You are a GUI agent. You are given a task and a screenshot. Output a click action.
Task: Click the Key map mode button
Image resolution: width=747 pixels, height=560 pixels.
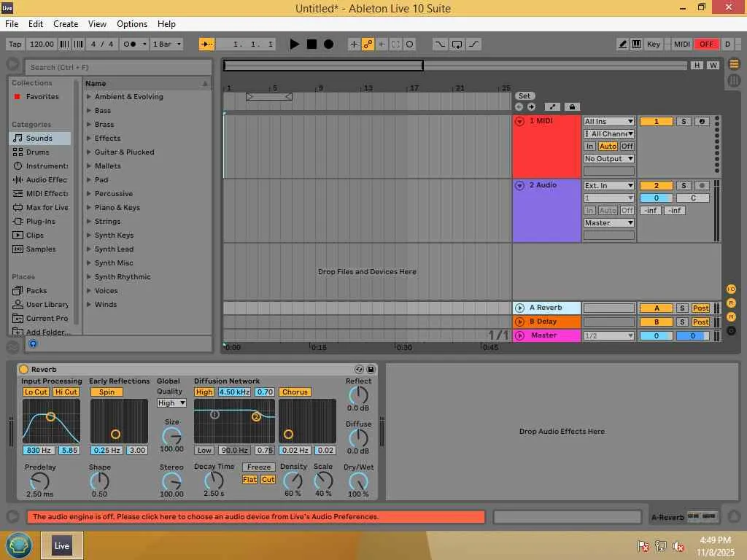pyautogui.click(x=653, y=44)
